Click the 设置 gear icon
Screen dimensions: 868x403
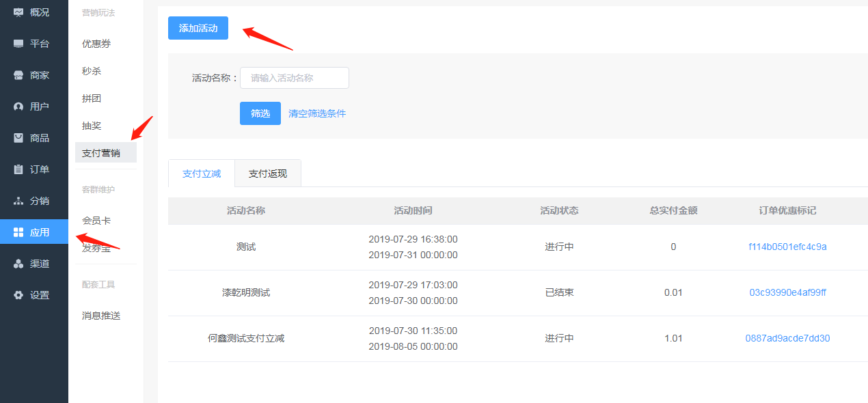pos(18,295)
